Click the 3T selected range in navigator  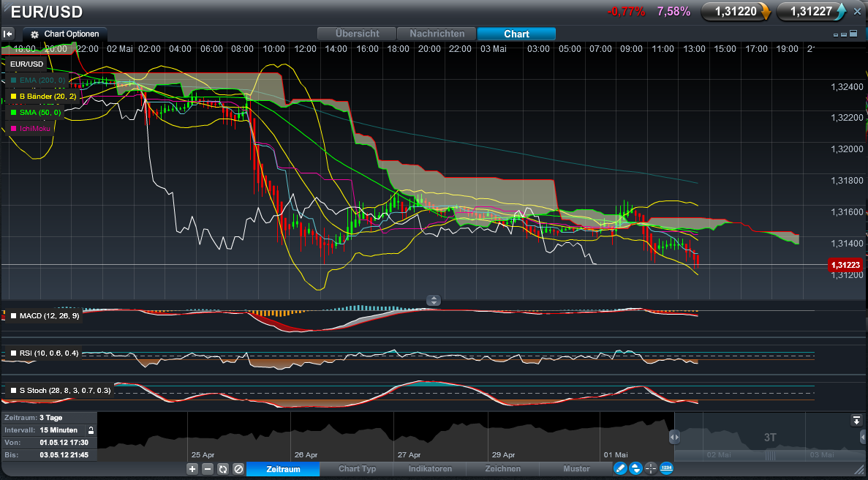point(770,438)
